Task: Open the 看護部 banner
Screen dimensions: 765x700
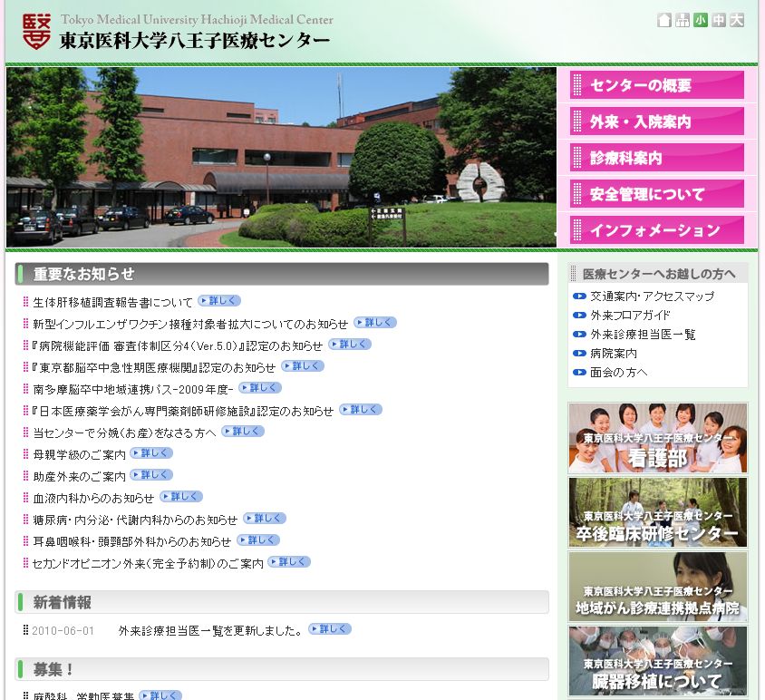Action: pos(658,438)
